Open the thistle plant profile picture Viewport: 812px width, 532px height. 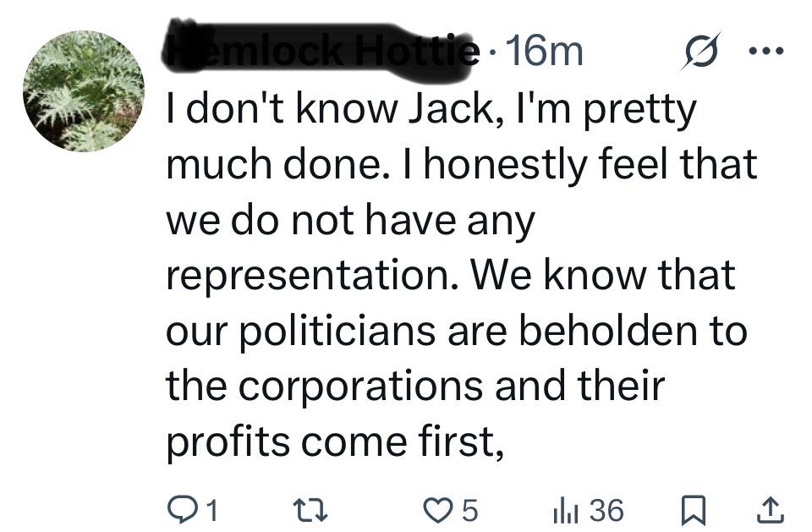pyautogui.click(x=84, y=91)
